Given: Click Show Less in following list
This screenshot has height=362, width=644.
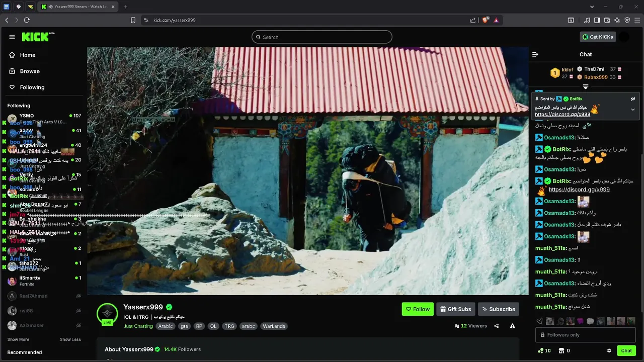Looking at the screenshot, I should [x=70, y=339].
